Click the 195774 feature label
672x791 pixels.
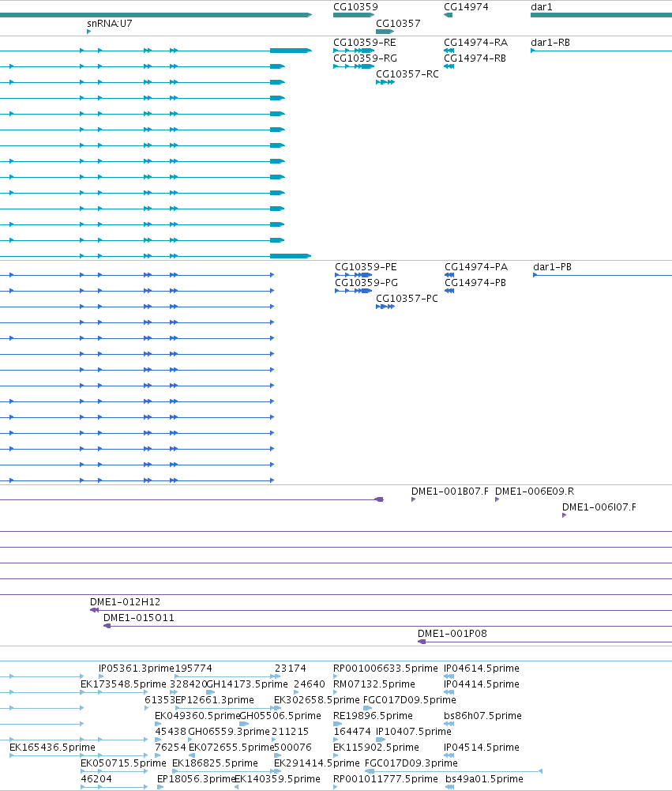193,669
